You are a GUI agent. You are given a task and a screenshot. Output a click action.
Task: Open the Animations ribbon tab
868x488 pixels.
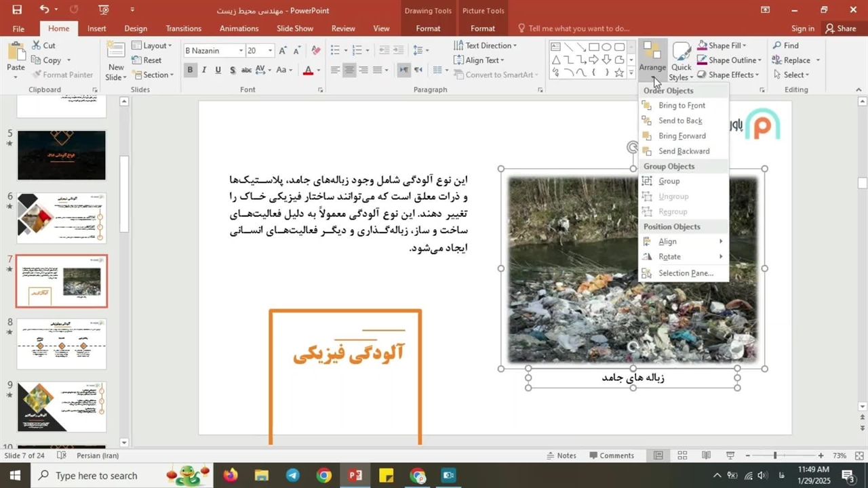(239, 28)
